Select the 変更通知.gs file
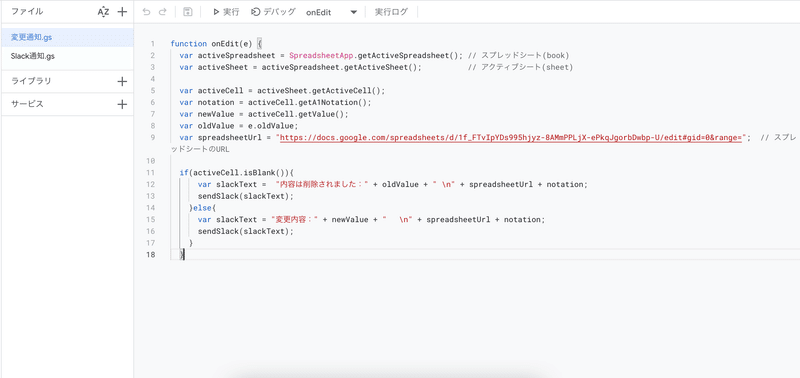Screen dimensions: 800x378 click(x=67, y=38)
